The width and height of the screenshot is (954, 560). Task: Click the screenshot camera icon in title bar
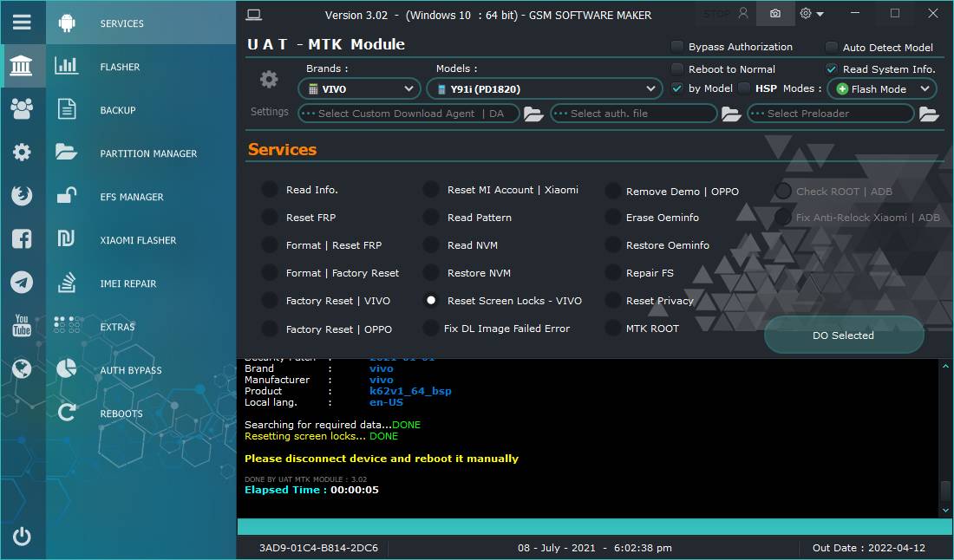tap(775, 13)
